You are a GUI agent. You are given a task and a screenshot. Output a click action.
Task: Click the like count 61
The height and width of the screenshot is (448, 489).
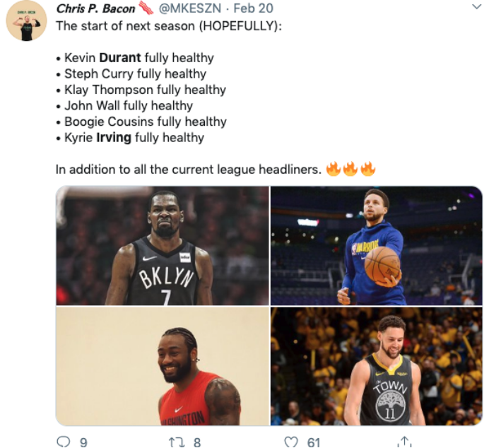[314, 442]
